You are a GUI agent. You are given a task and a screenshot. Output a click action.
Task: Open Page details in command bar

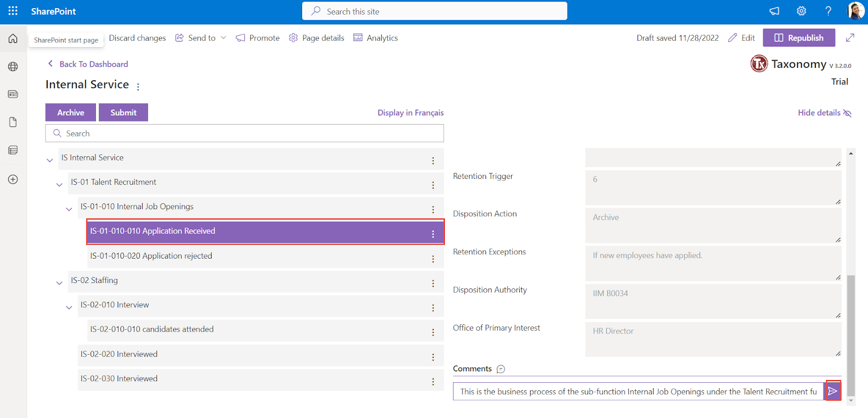coord(317,37)
